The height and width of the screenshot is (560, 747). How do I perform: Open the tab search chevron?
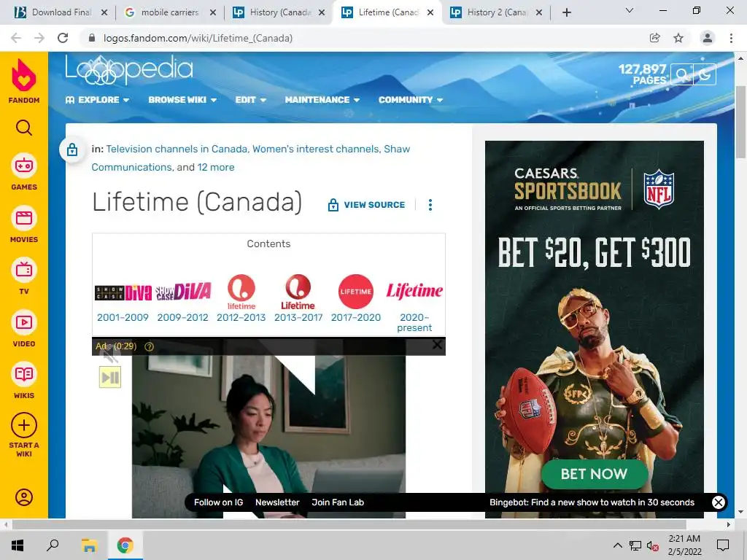tap(630, 10)
